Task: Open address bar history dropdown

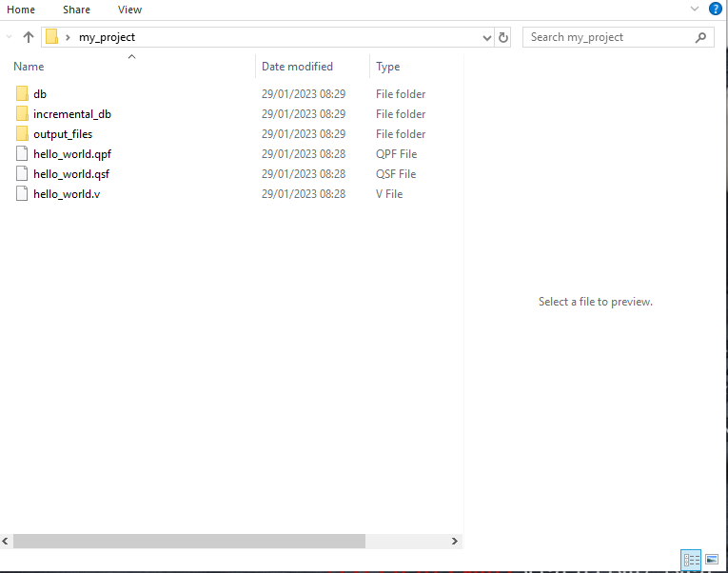Action: click(486, 38)
